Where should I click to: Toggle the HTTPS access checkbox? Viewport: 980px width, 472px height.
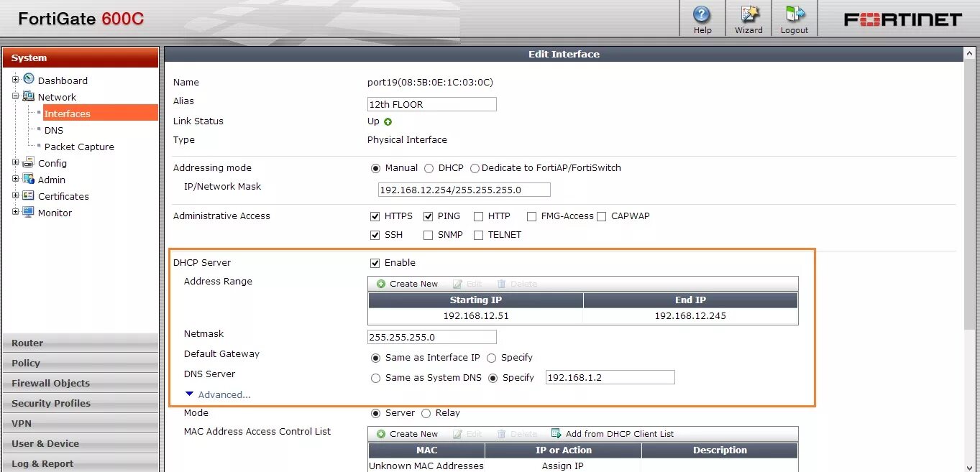(x=375, y=216)
